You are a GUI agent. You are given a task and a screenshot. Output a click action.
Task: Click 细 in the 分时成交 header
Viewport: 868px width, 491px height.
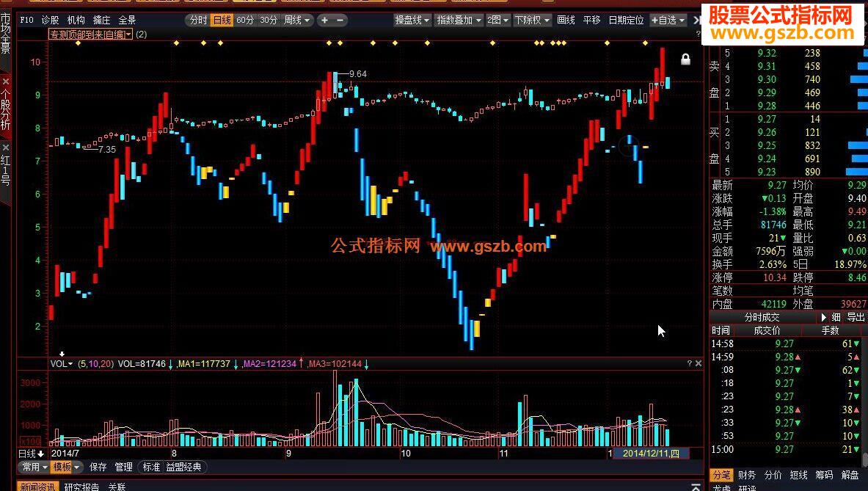tap(837, 317)
